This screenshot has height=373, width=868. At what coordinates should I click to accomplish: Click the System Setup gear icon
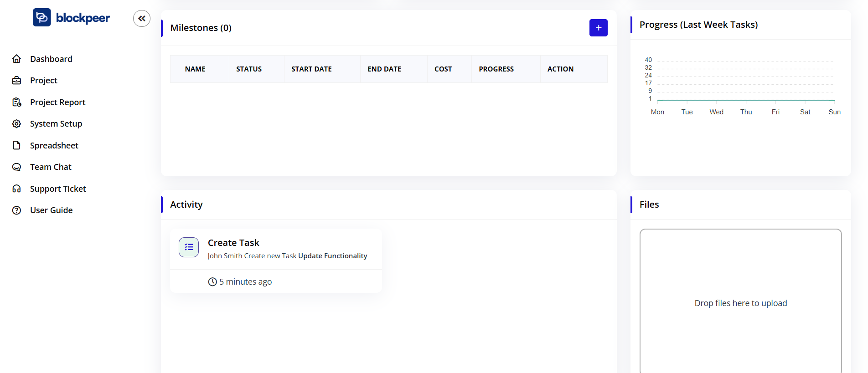(x=17, y=124)
